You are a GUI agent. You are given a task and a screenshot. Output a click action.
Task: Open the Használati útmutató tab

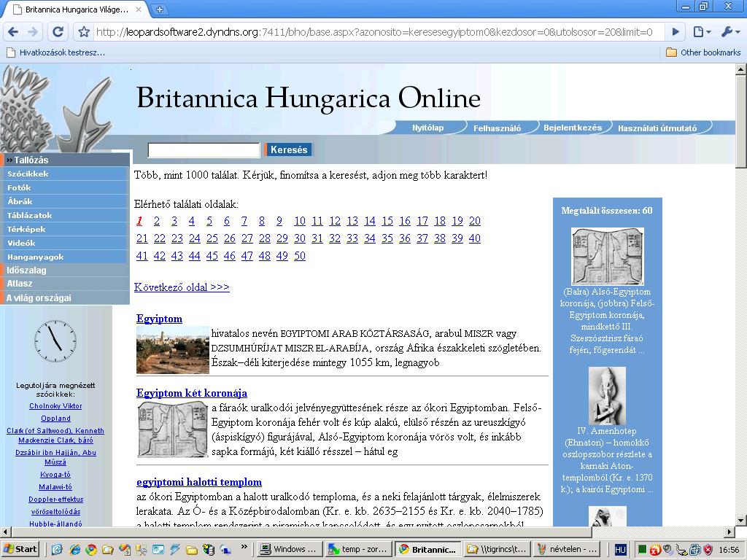tap(657, 128)
